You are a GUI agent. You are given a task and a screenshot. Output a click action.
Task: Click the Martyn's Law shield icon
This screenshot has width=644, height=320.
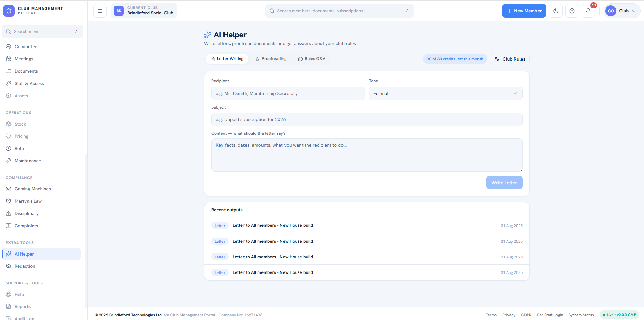(x=8, y=201)
